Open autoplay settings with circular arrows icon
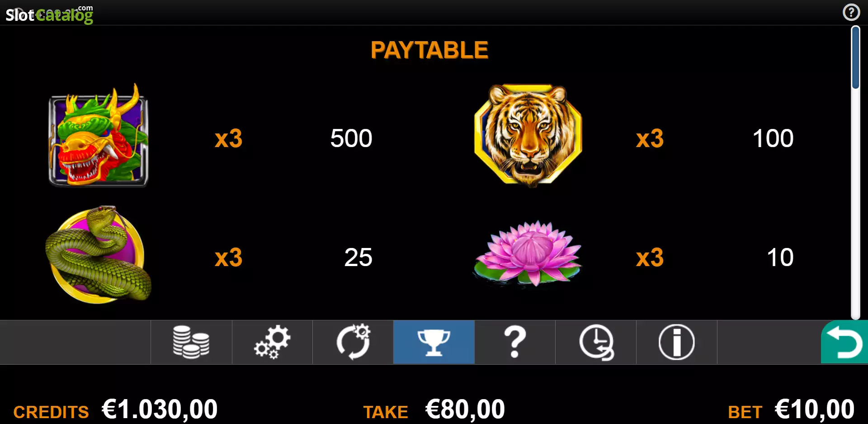 353,342
